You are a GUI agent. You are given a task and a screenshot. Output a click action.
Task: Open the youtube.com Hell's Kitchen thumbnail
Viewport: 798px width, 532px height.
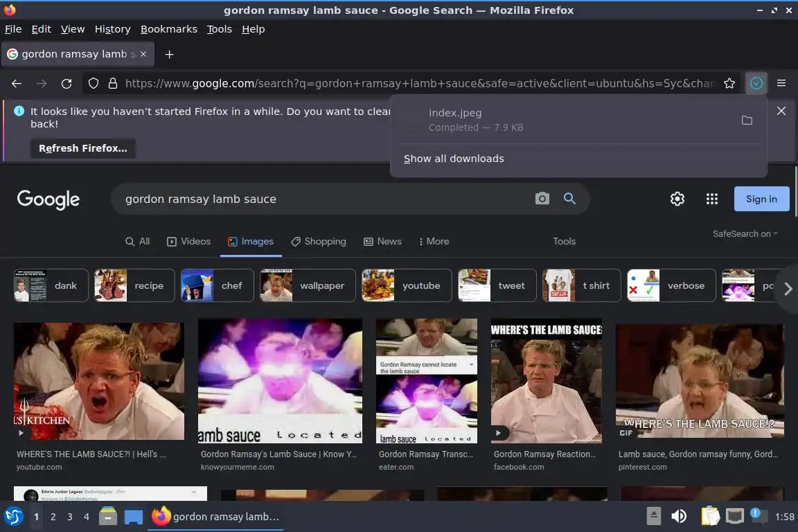(99, 381)
